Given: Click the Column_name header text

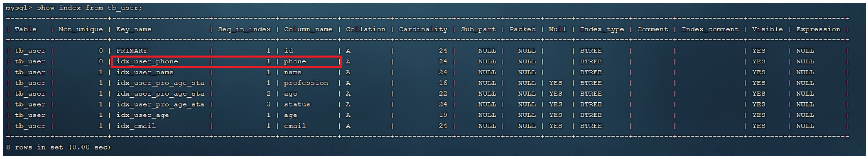Looking at the screenshot, I should point(308,29).
